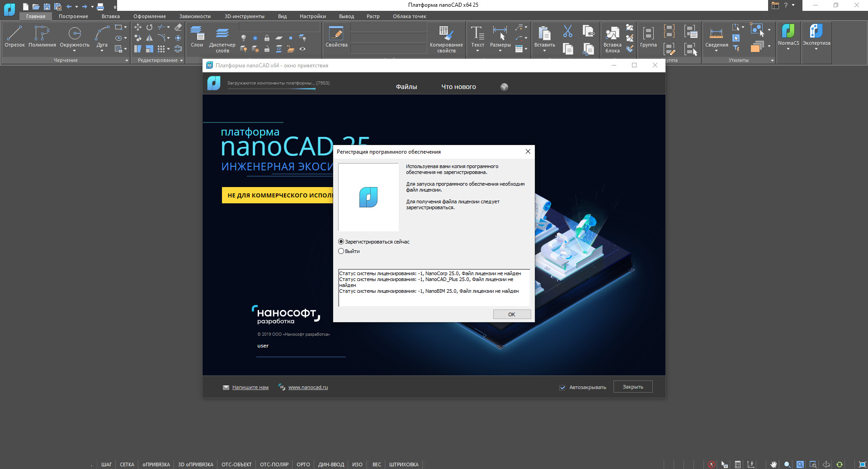868x469 pixels.
Task: Expand the Редактирование panel dropdown
Action: (181, 60)
